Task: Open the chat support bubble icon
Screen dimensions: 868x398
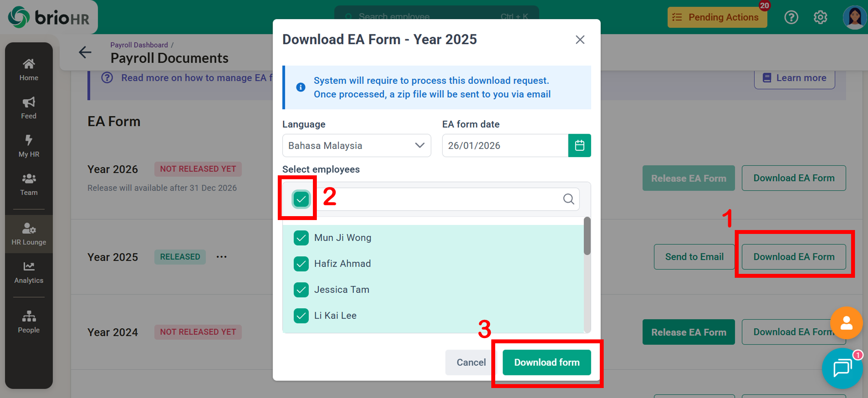Action: [x=842, y=368]
